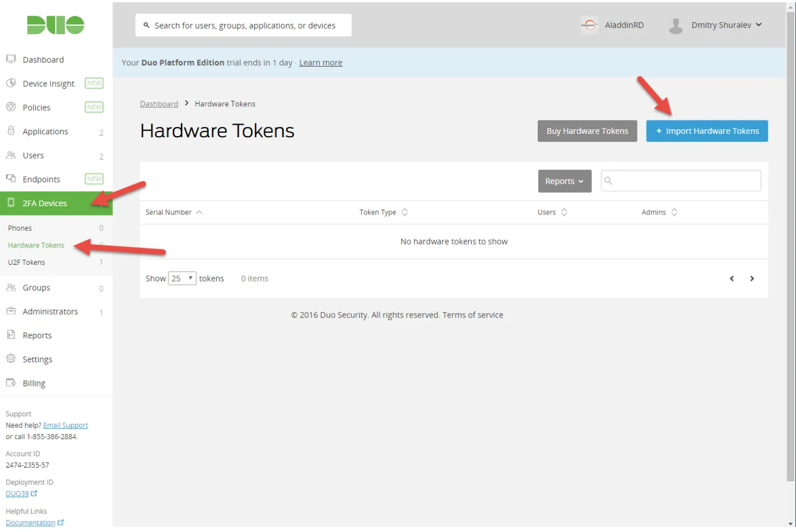Open the Reports dropdown above the table
Viewport: 796px width, 532px height.
(x=565, y=181)
